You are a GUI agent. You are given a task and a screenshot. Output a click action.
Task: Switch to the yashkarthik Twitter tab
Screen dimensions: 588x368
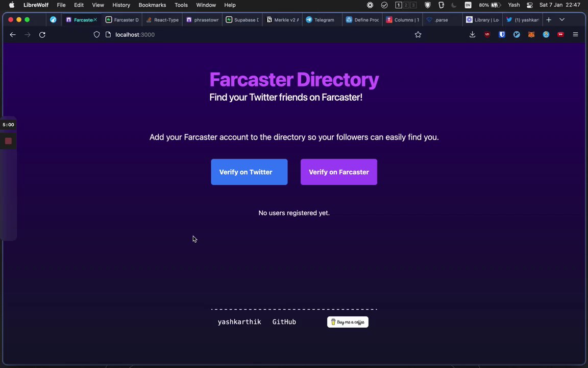click(523, 19)
